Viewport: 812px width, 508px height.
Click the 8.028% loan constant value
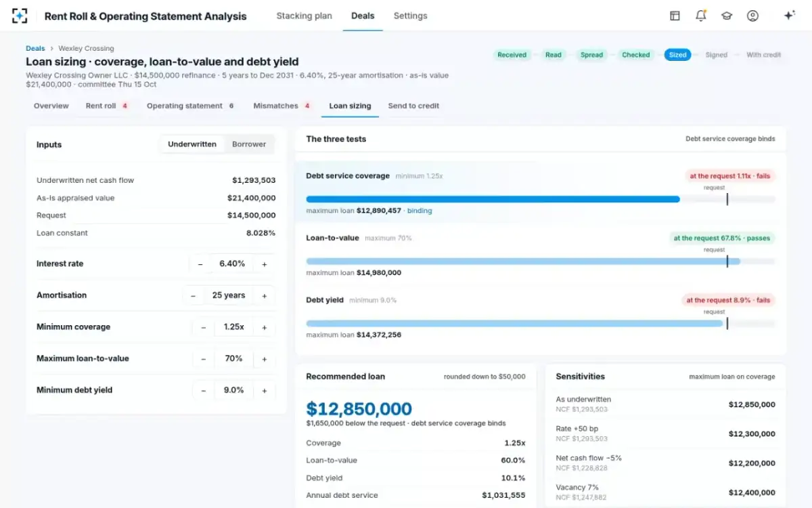click(x=261, y=233)
